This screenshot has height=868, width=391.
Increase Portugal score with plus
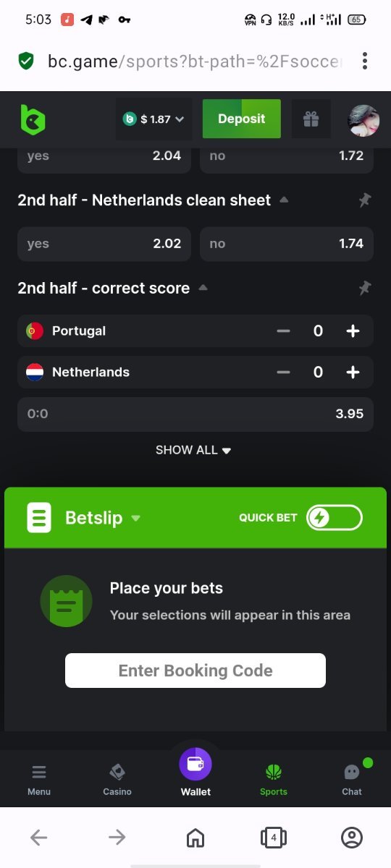click(x=353, y=331)
